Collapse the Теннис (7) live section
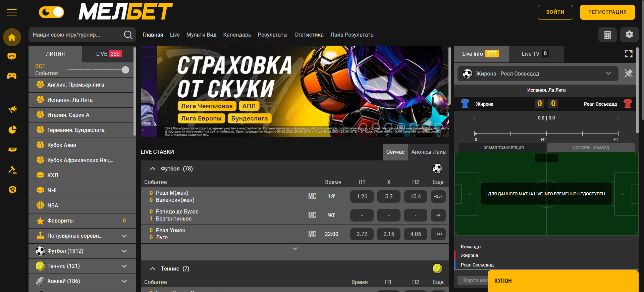 point(153,269)
